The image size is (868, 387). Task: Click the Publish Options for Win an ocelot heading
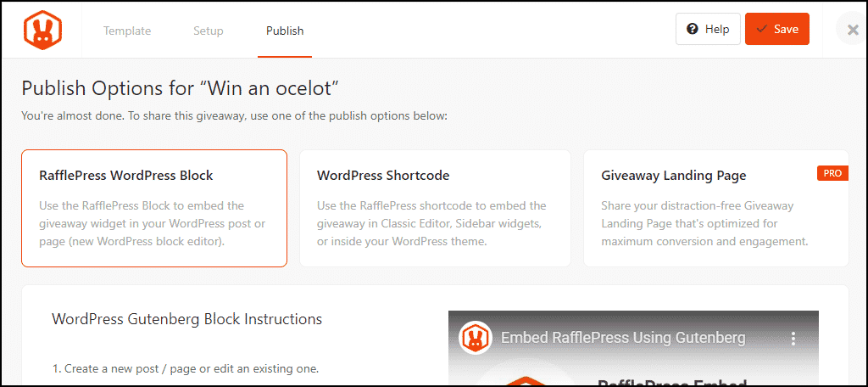[x=180, y=87]
